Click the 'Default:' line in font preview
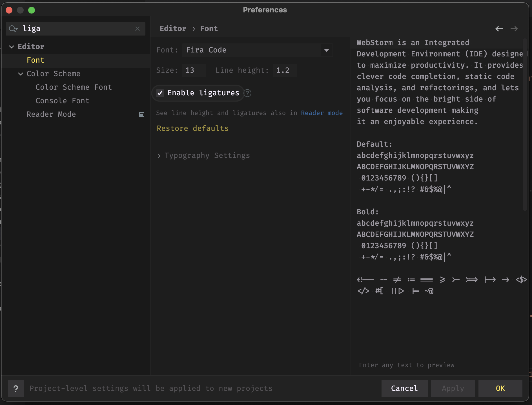 coord(374,144)
